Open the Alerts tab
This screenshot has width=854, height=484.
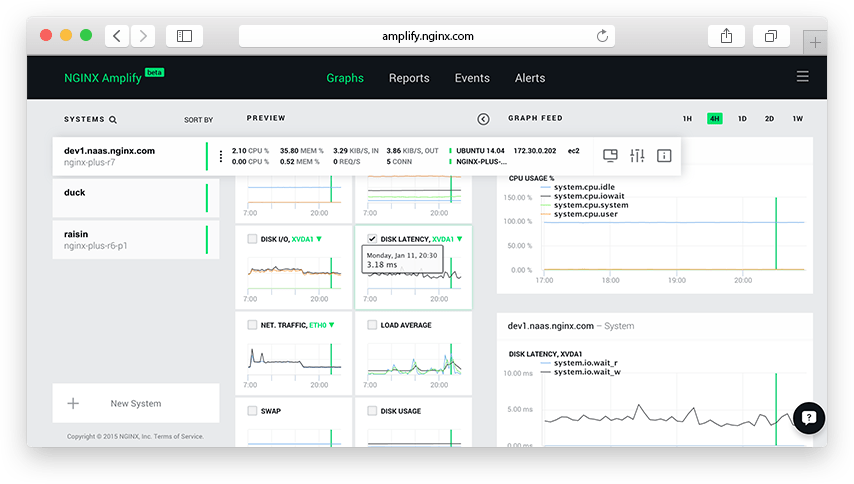click(530, 78)
